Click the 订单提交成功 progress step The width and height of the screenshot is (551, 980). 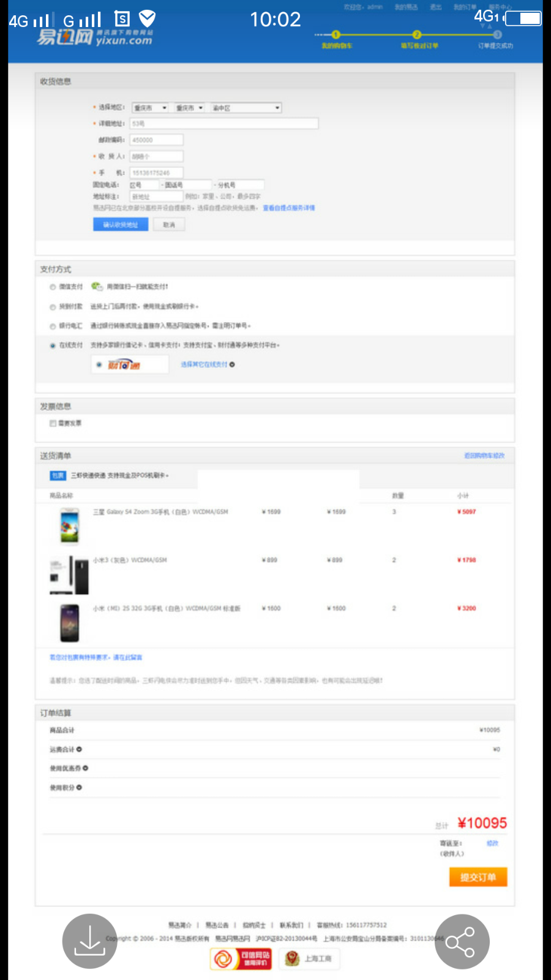pos(496,40)
